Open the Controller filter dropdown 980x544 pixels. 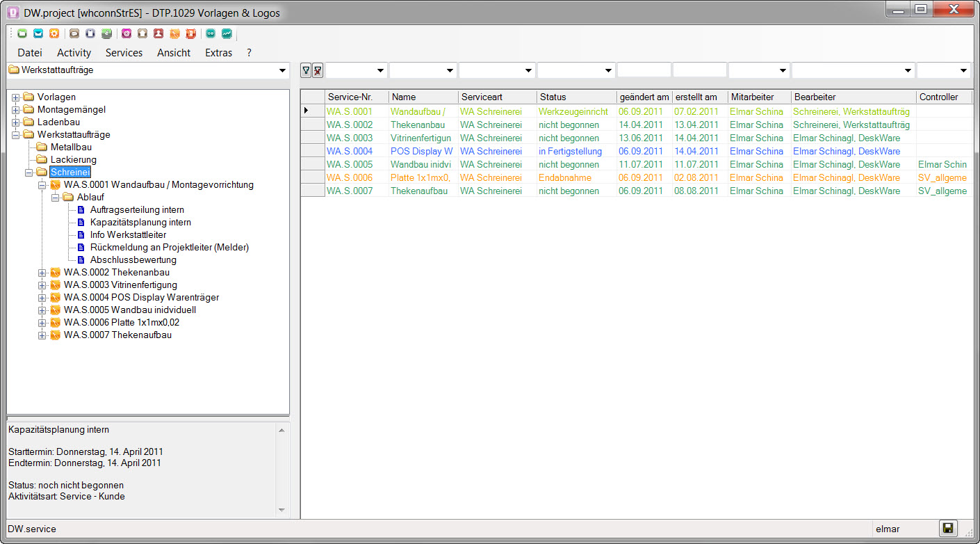pos(963,71)
